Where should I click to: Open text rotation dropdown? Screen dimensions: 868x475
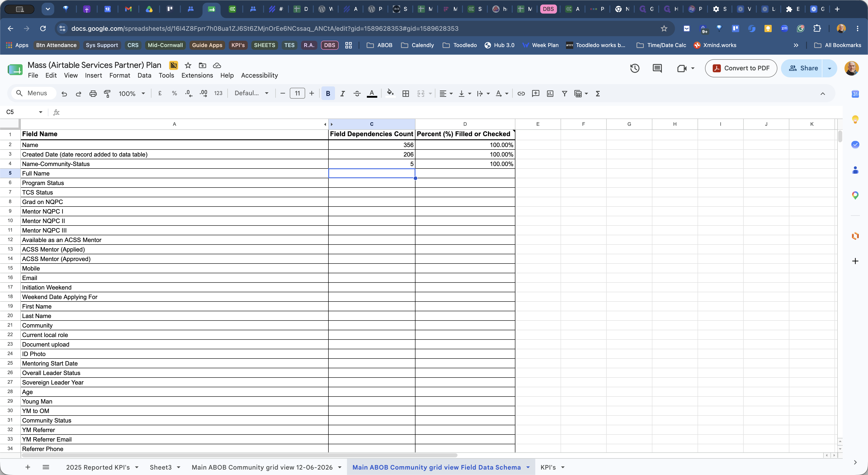click(502, 94)
